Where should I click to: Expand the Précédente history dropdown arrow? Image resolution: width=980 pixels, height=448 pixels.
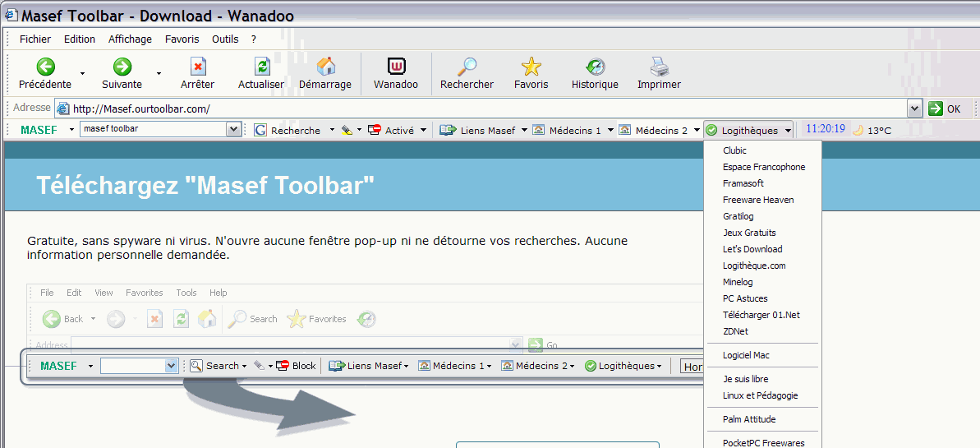click(x=82, y=73)
